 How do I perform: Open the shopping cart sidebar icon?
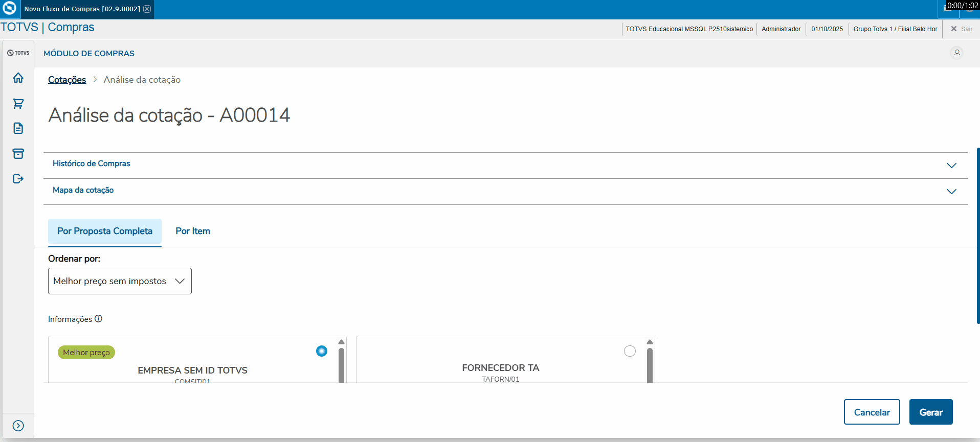[x=18, y=103]
